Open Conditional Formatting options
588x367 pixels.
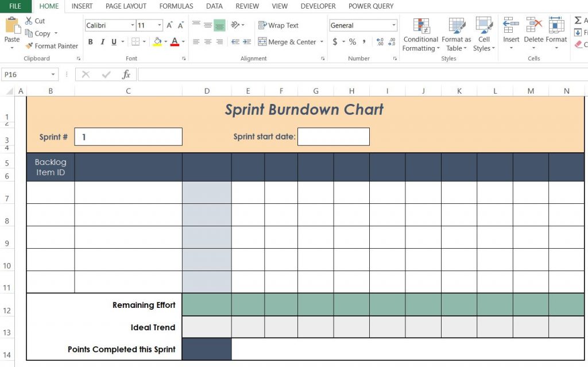pos(420,34)
